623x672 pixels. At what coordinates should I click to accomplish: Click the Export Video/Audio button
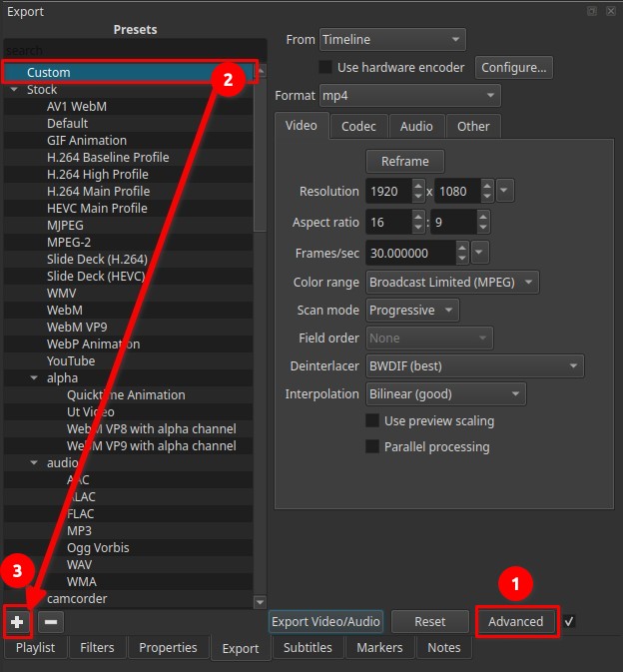click(325, 621)
